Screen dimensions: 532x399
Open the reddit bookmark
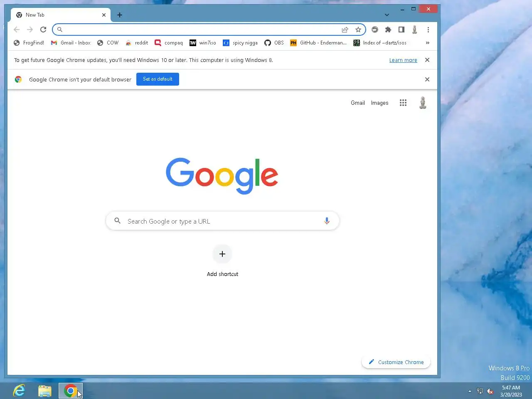click(137, 43)
